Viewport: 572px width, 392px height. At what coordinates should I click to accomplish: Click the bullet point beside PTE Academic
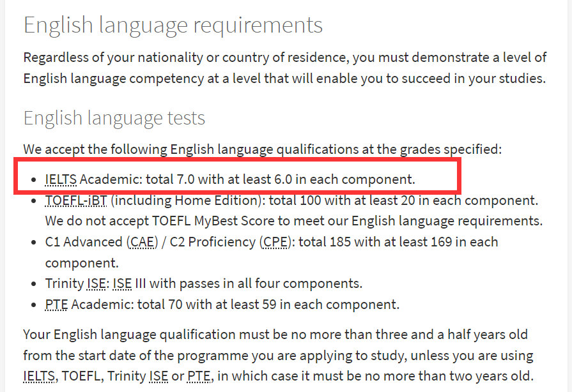coord(34,305)
